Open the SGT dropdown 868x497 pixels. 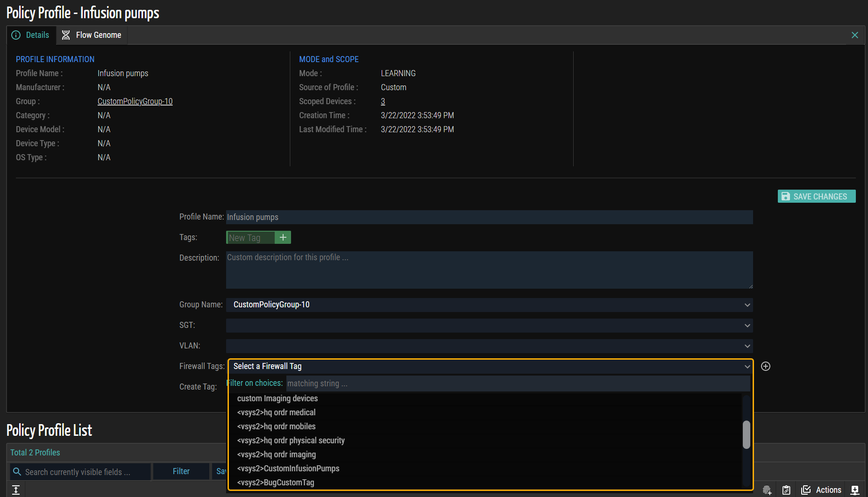[489, 326]
